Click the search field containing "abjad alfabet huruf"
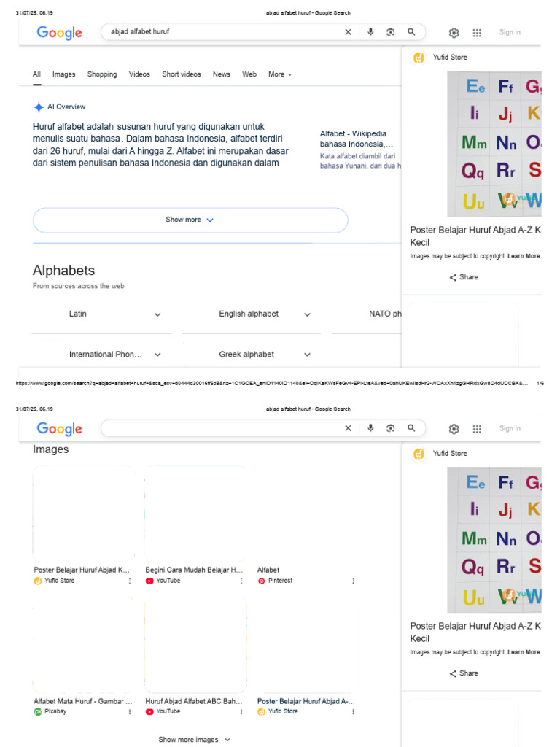 219,32
